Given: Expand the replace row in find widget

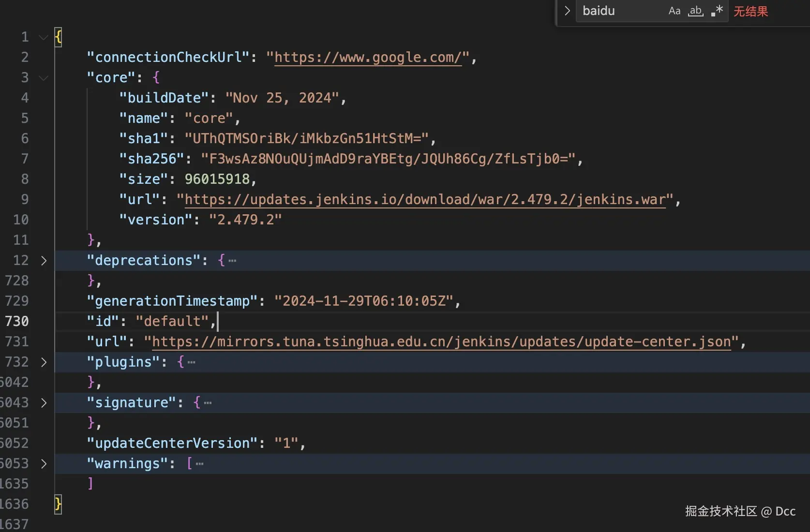Looking at the screenshot, I should tap(567, 11).
